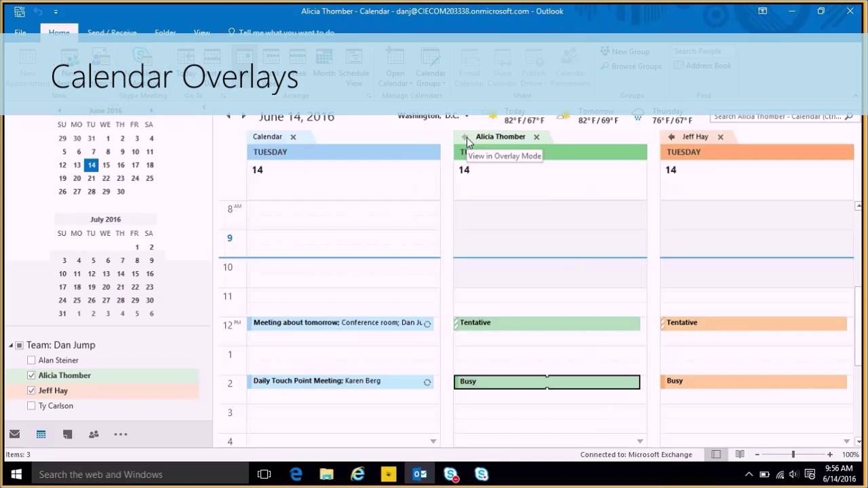
Task: Open the Washington, D.C. weather location dropdown
Action: click(x=468, y=116)
